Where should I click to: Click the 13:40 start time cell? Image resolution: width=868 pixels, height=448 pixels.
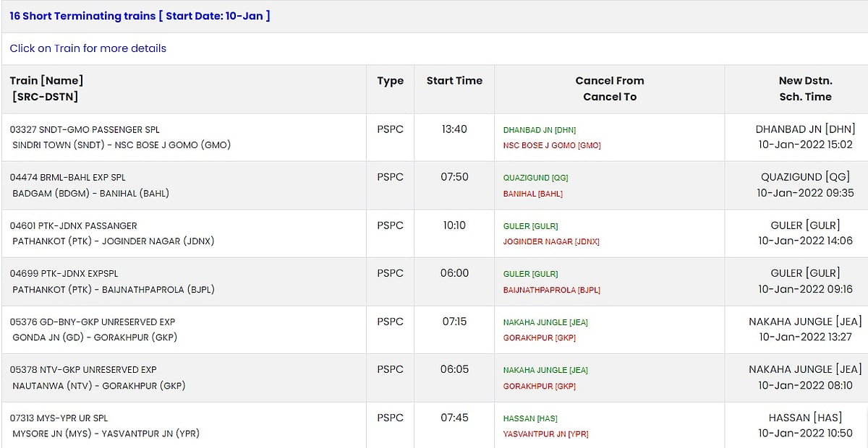(454, 129)
